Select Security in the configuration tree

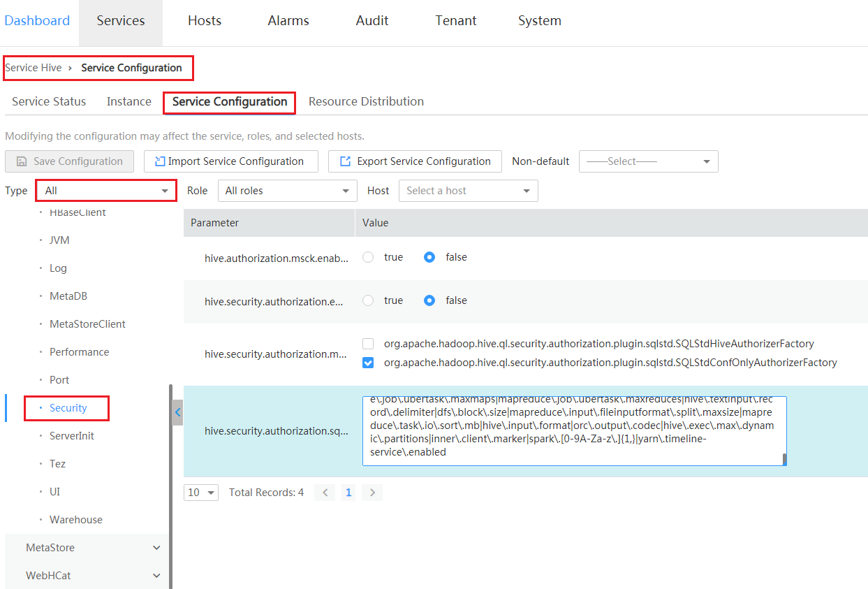tap(68, 408)
